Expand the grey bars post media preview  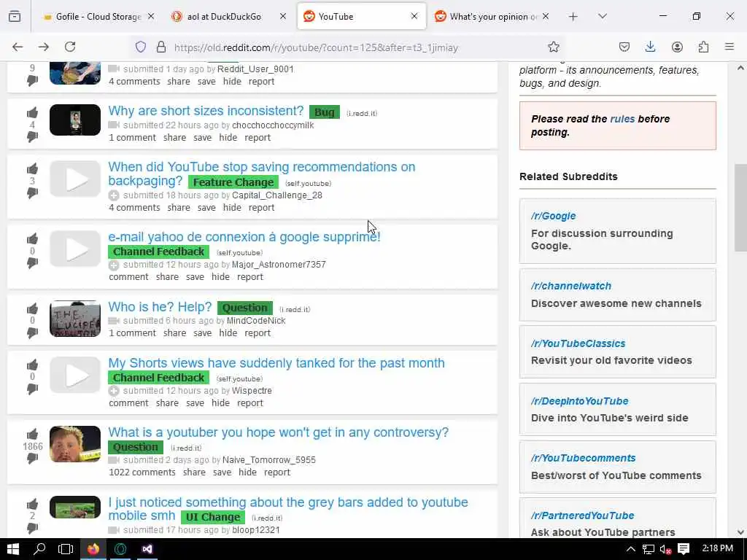pyautogui.click(x=113, y=530)
